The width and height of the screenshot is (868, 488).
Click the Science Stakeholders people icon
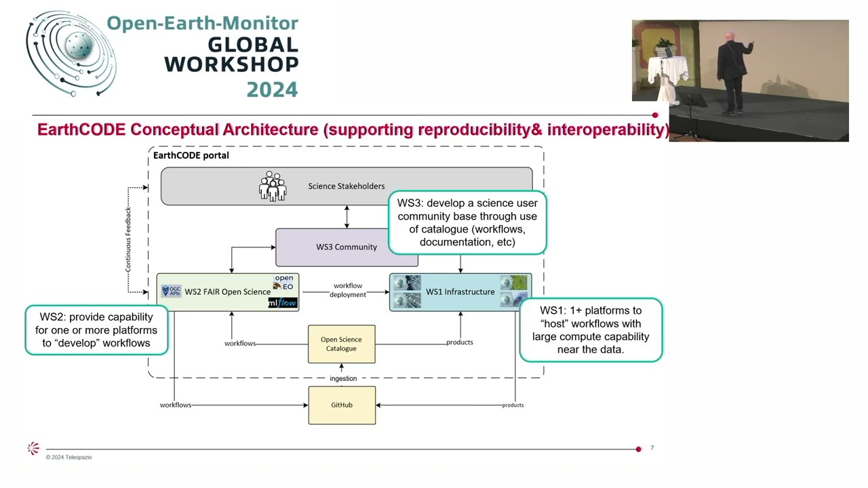tap(273, 186)
